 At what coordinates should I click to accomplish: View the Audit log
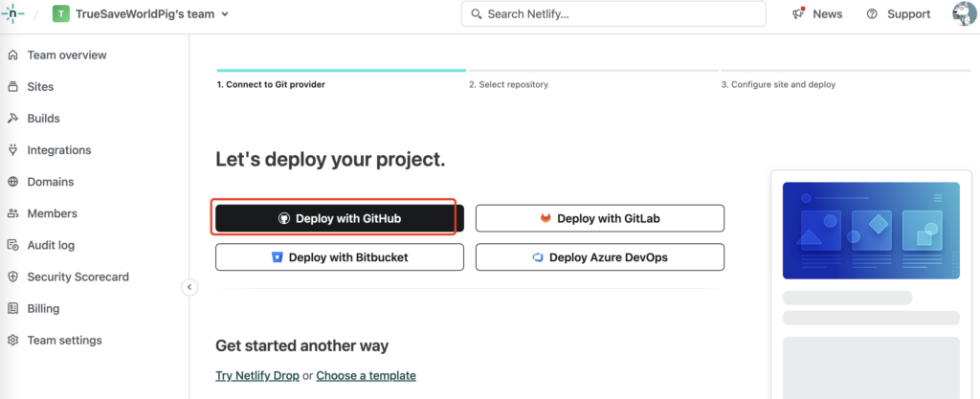point(51,245)
